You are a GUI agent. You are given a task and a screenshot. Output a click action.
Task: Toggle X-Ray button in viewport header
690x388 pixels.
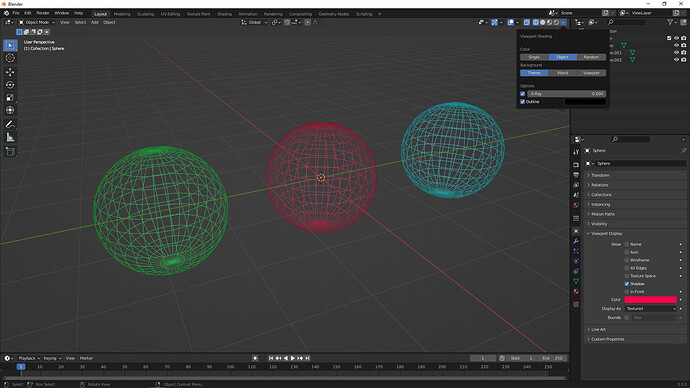pos(526,22)
